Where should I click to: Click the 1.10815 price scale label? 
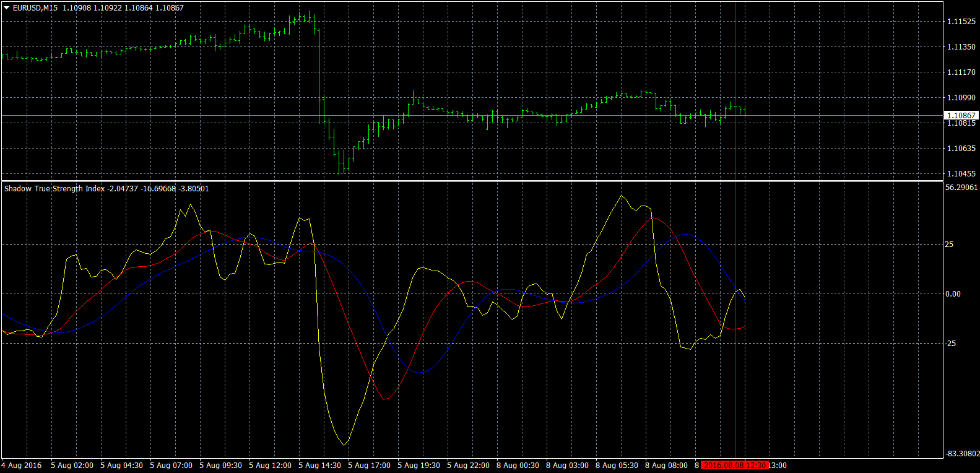point(961,123)
